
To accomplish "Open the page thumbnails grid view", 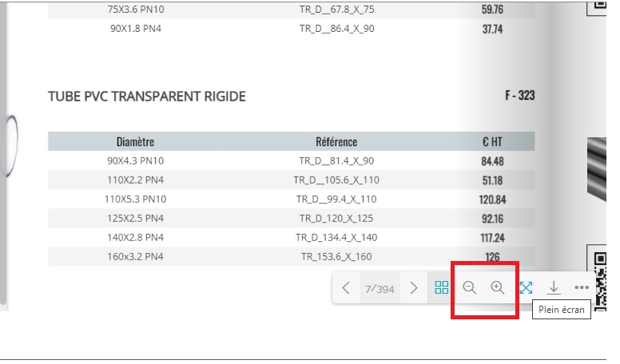I will tap(441, 288).
